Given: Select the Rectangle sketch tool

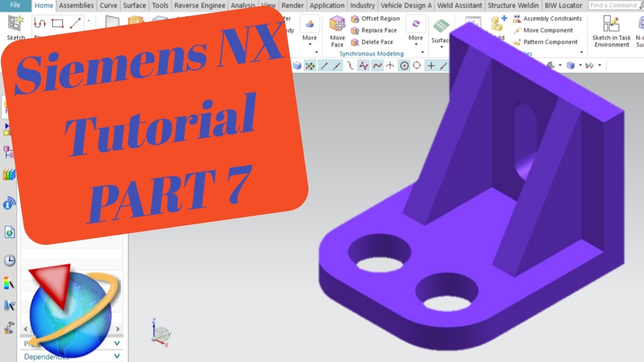Looking at the screenshot, I should (57, 23).
